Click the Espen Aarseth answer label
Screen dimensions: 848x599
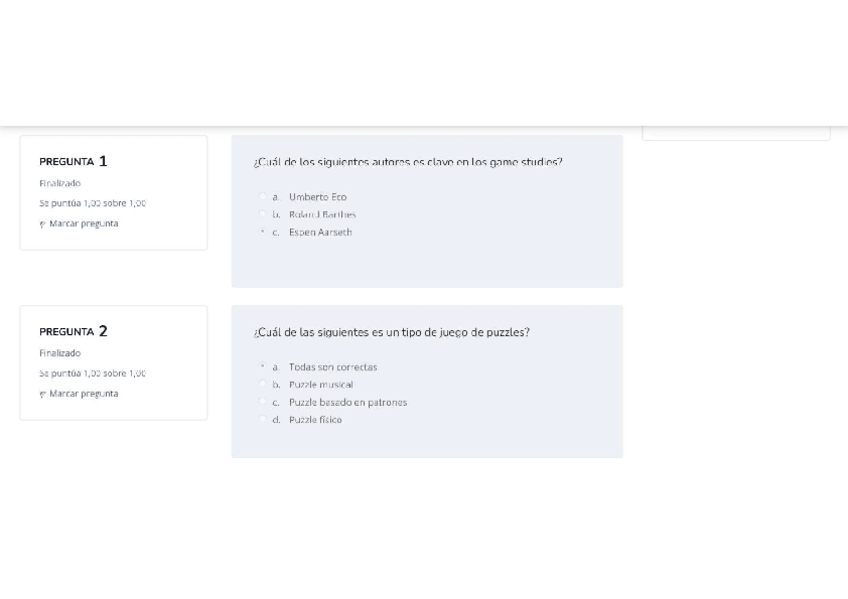(x=320, y=232)
